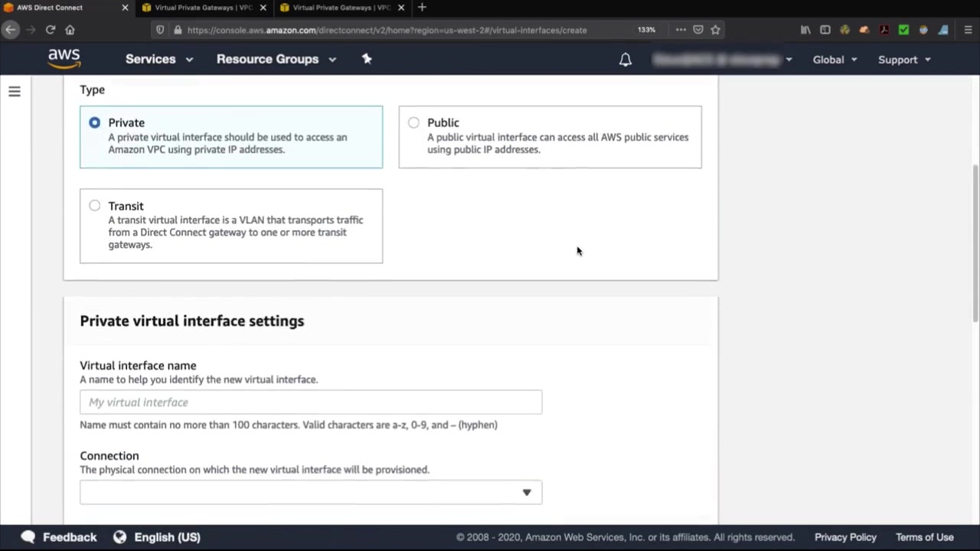Open the Services dropdown menu

coord(159,59)
